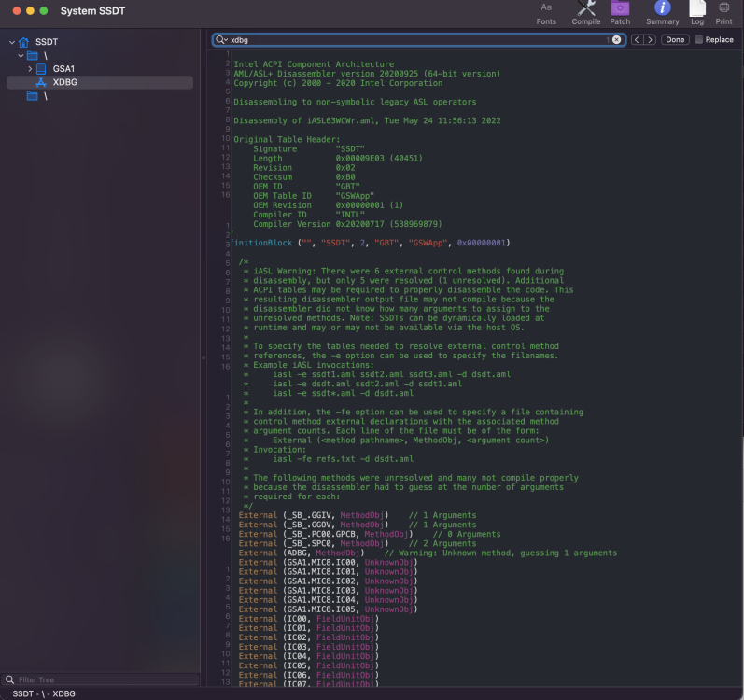Enable the Replace checkbox
The image size is (744, 700).
coord(698,40)
